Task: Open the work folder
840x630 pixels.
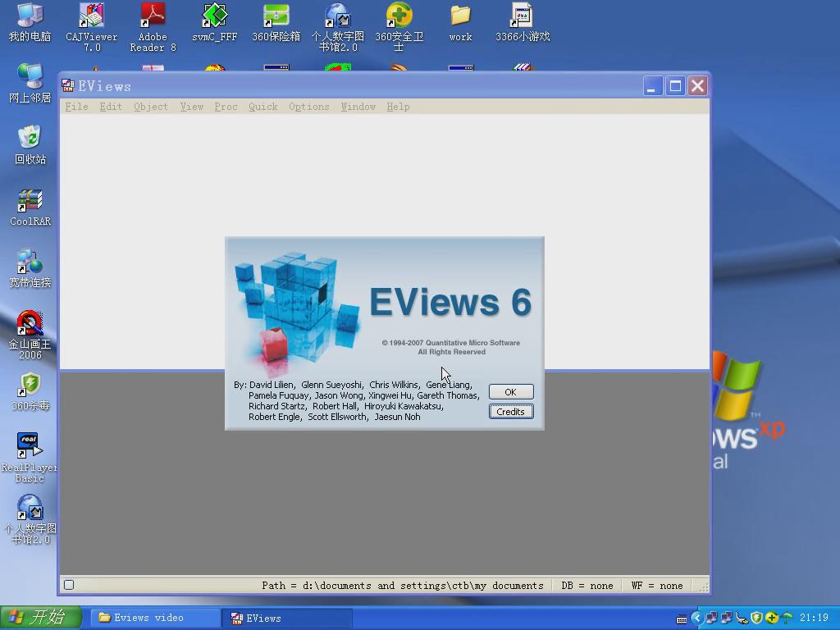Action: 461,21
